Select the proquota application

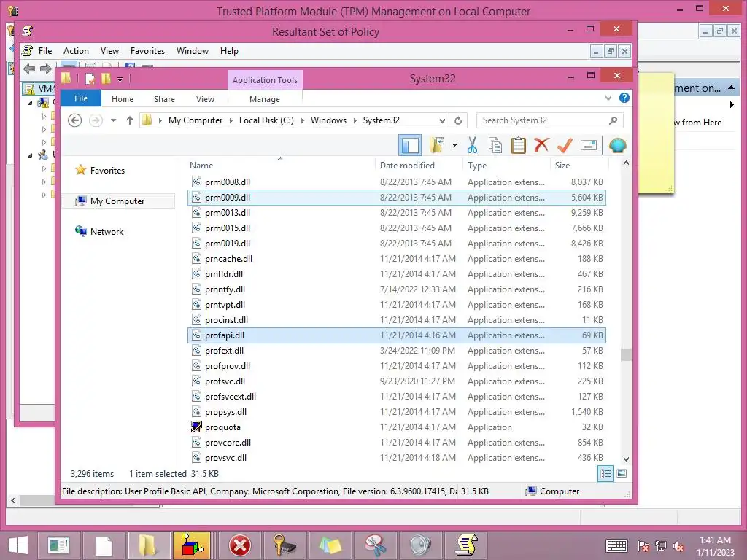[397, 427]
